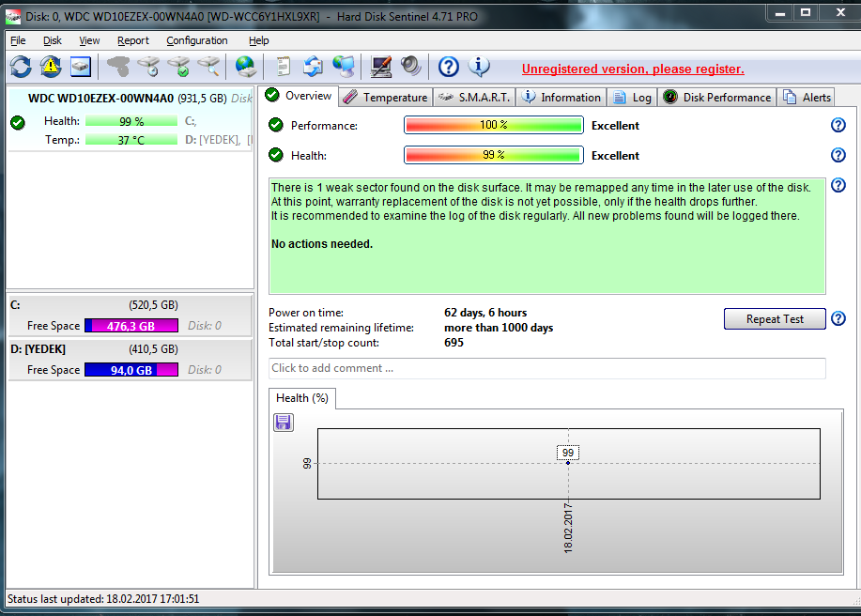Click the Health 99 % gauge bar on Overview
Image resolution: width=861 pixels, height=616 pixels.
[494, 155]
